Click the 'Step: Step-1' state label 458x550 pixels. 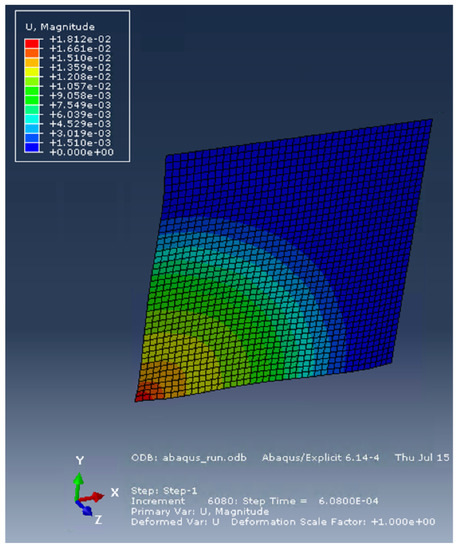pyautogui.click(x=164, y=490)
